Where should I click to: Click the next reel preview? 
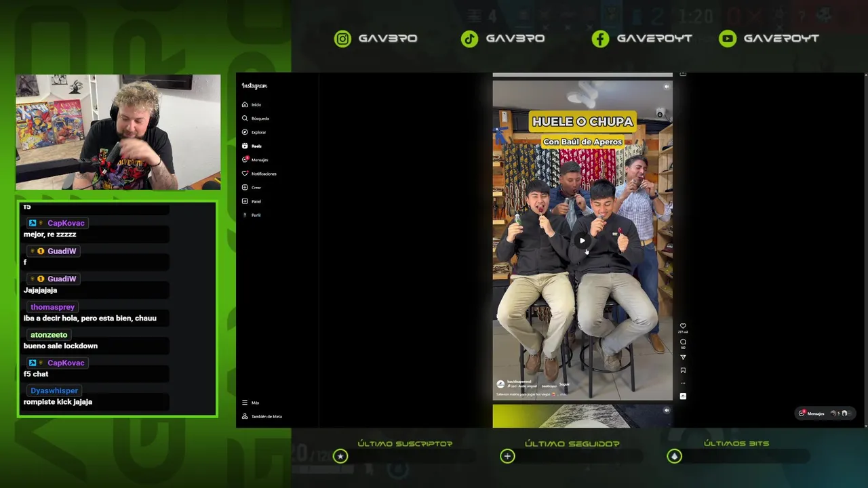[583, 416]
